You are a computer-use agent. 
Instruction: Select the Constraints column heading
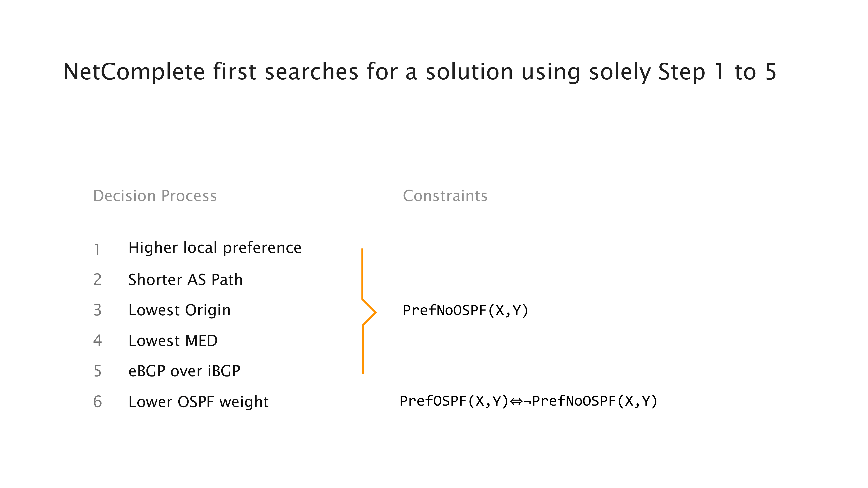point(445,196)
